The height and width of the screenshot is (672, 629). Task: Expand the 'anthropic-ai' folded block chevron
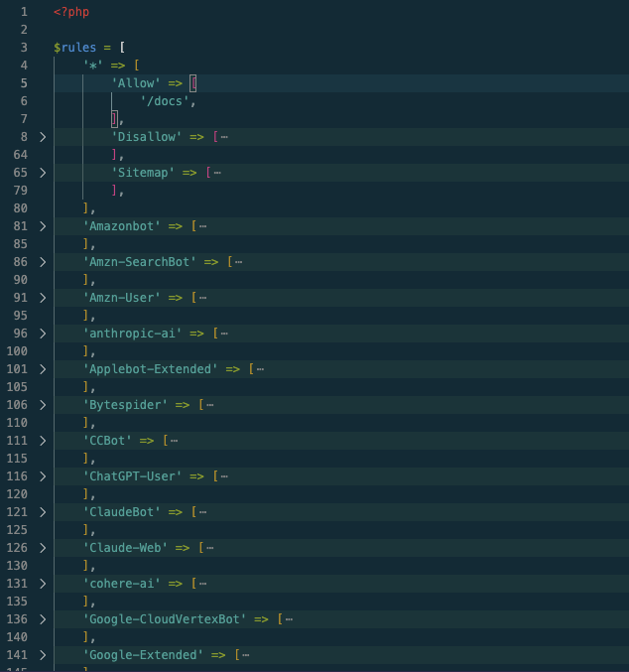coord(42,334)
